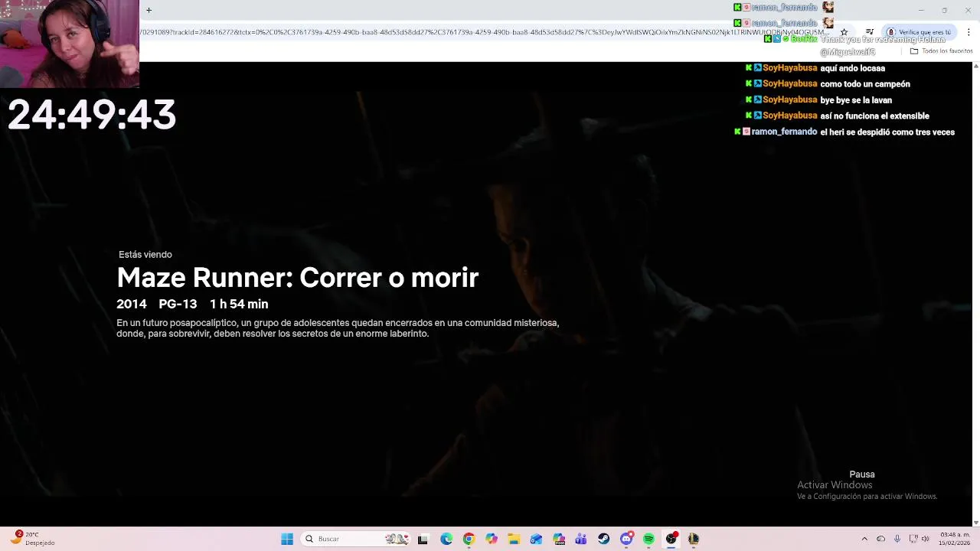Click the 'Pausa' label

(x=862, y=474)
